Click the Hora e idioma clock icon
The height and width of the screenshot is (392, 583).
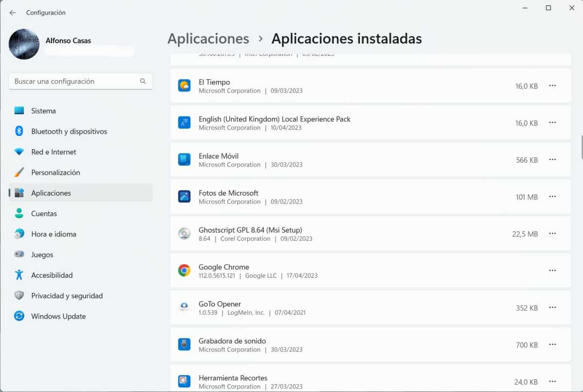[x=19, y=234]
